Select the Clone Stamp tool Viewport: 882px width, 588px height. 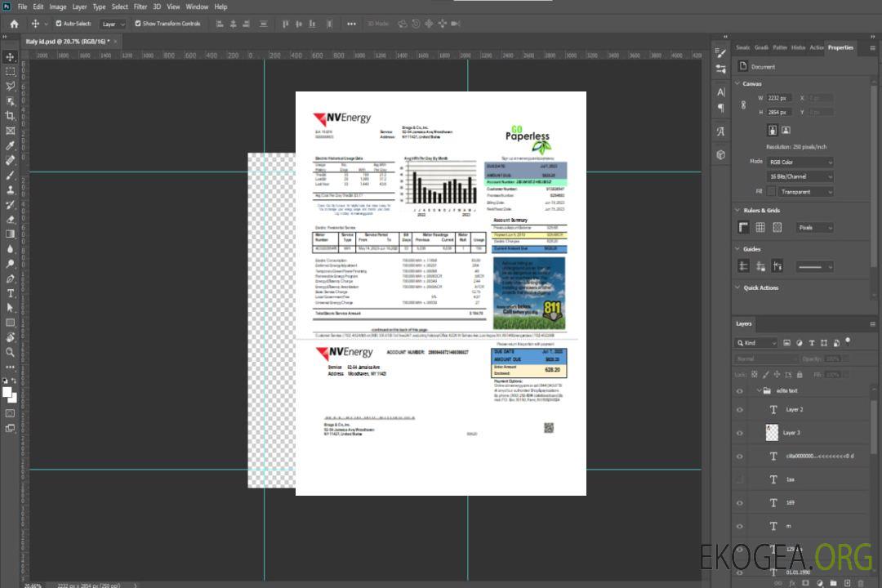[x=10, y=190]
